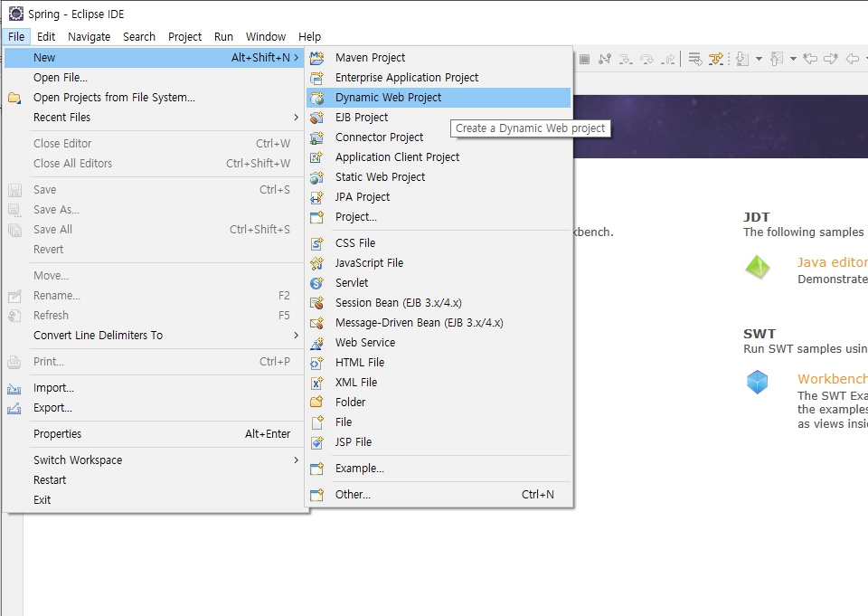Viewport: 868px width, 616px height.
Task: Open the Run menu
Action: click(223, 36)
